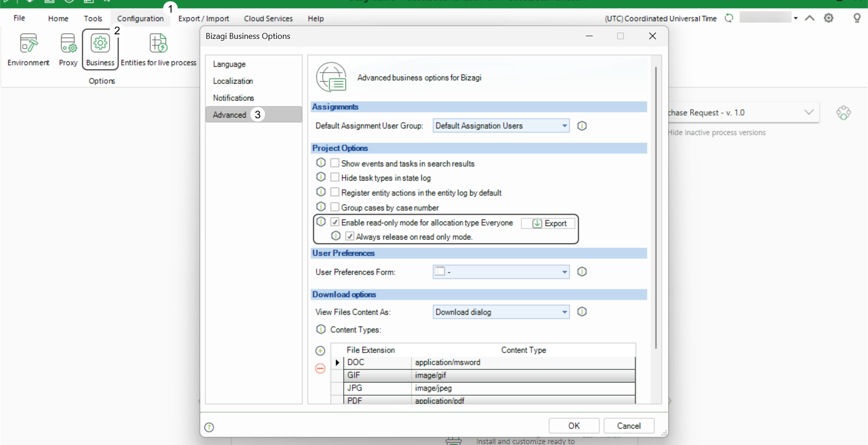Click info icon for Group cases by case number
The image size is (868, 445).
point(321,207)
